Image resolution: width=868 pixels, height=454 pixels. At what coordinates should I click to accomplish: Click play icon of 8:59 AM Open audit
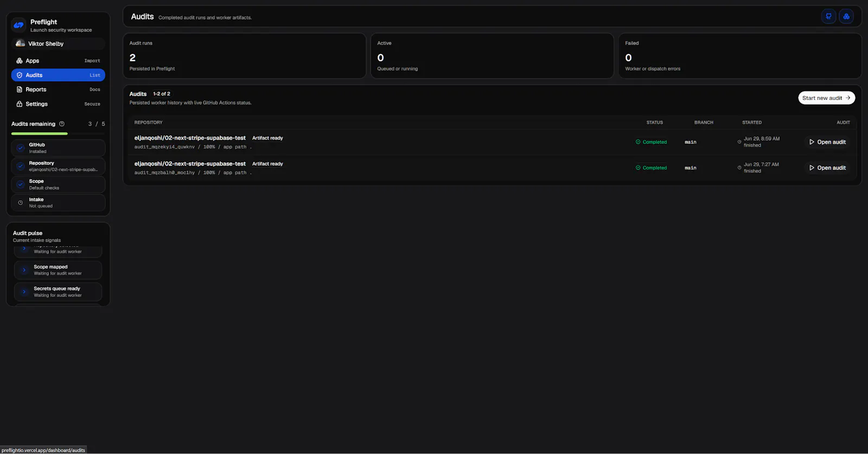[812, 142]
